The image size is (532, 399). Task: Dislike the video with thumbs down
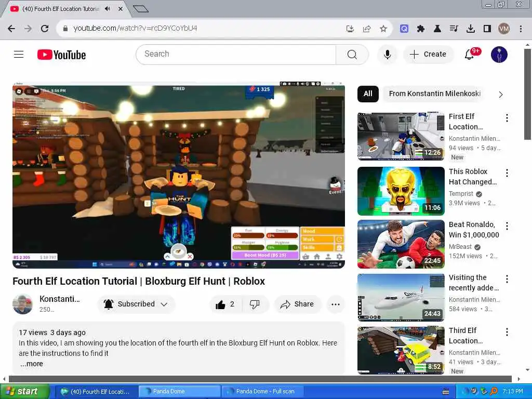(255, 304)
